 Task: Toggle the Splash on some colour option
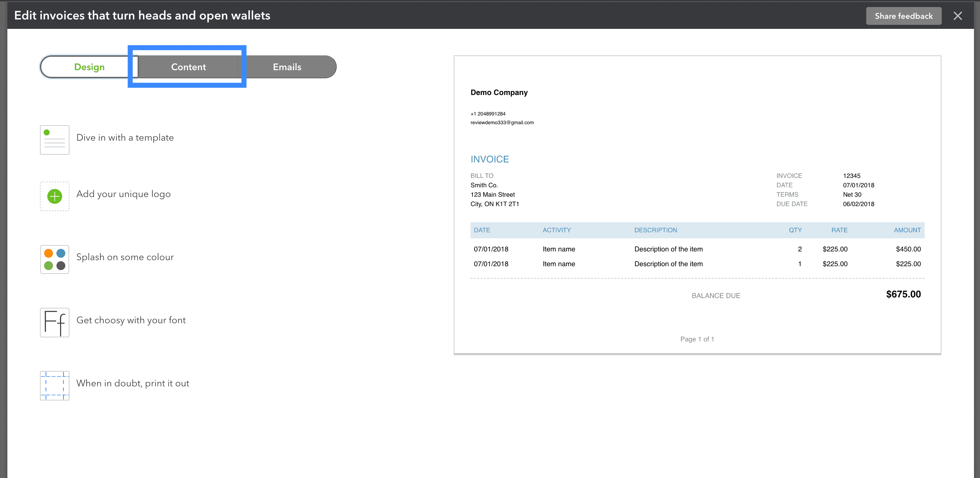125,257
